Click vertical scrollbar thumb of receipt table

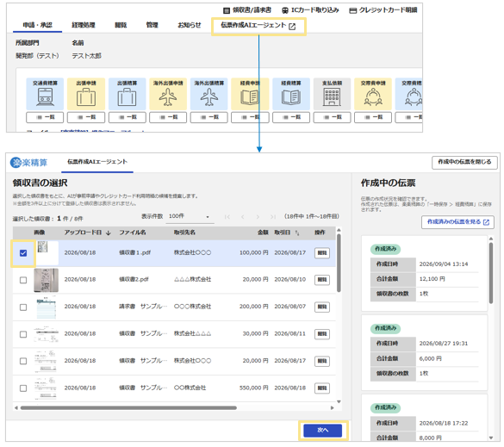[x=339, y=263]
